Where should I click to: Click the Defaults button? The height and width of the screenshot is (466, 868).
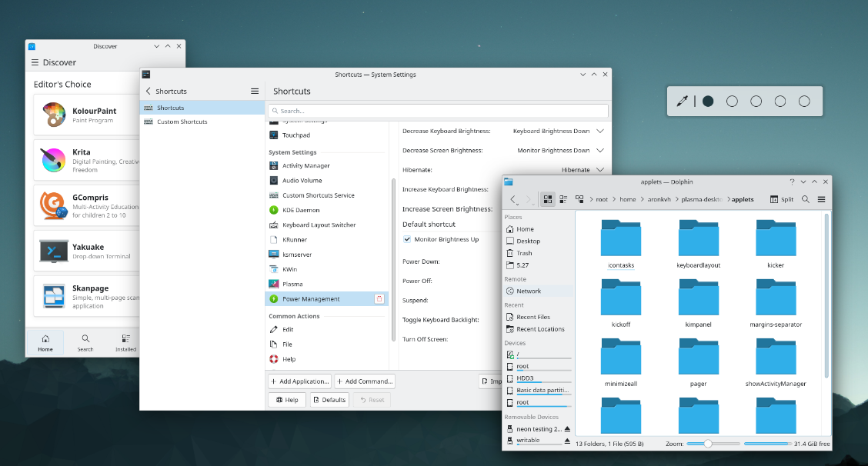coord(329,400)
